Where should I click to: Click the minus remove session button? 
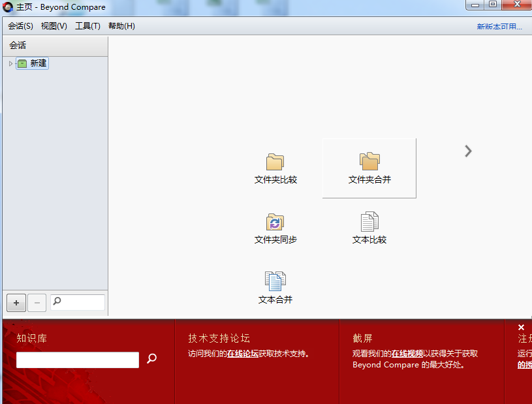pyautogui.click(x=37, y=303)
